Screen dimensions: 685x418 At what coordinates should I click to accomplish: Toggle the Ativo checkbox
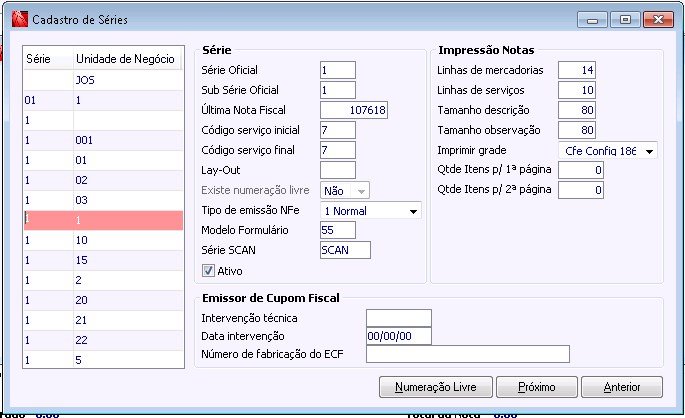point(209,270)
